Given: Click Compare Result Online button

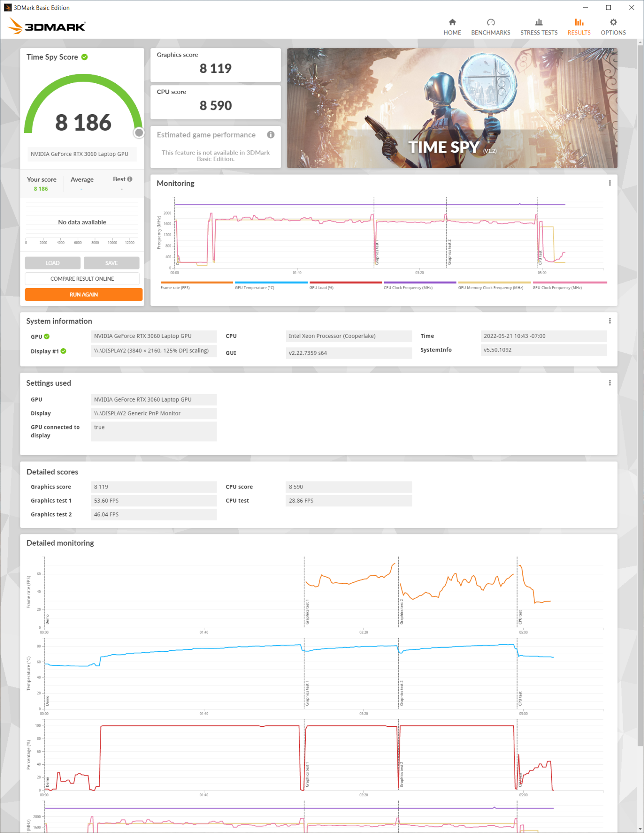Looking at the screenshot, I should (x=82, y=279).
